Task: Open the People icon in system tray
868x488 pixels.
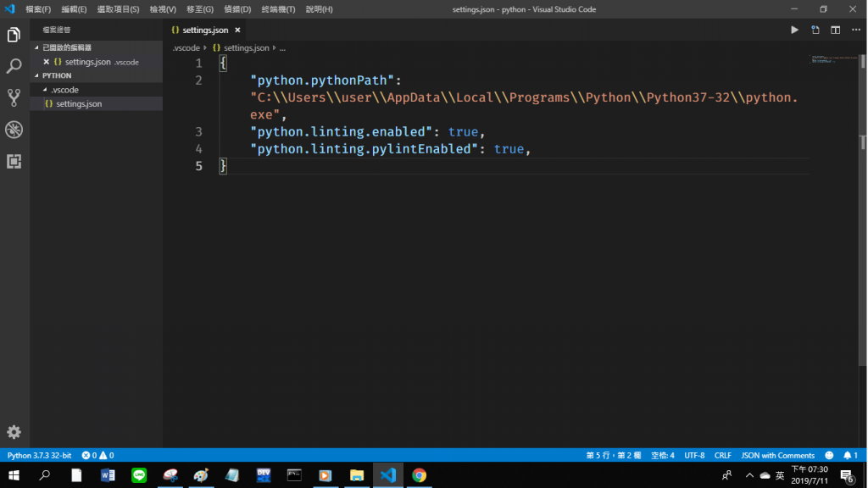Action: coord(726,475)
